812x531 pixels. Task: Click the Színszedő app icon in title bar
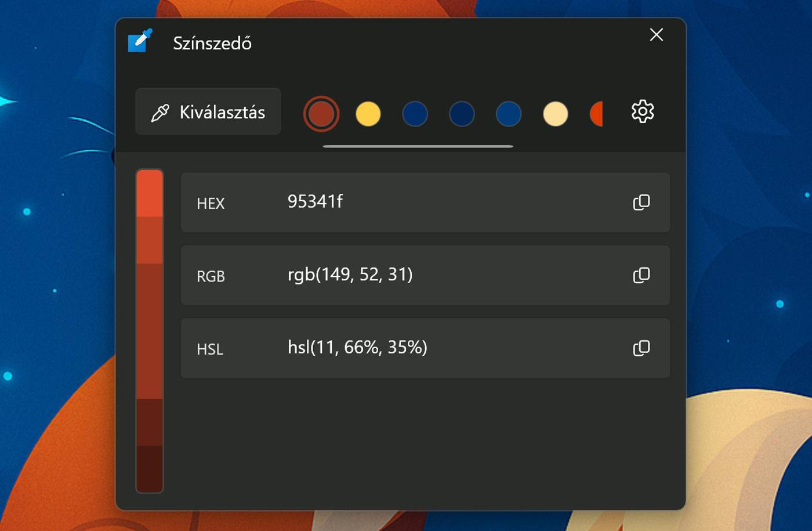point(140,41)
